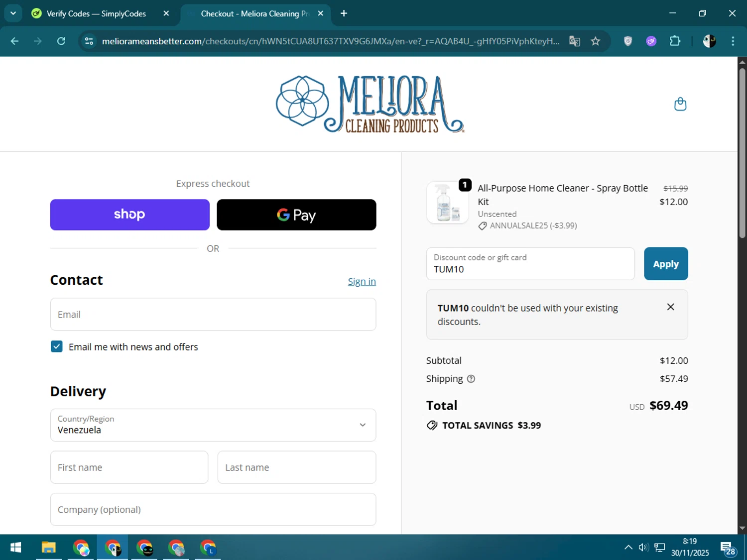Image resolution: width=747 pixels, height=560 pixels.
Task: Close the Checkout Meliora tab
Action: (321, 13)
